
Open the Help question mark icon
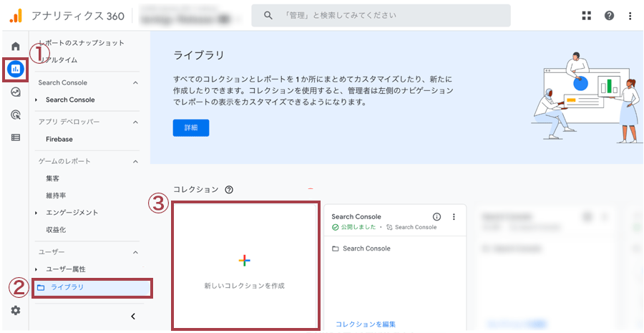609,16
